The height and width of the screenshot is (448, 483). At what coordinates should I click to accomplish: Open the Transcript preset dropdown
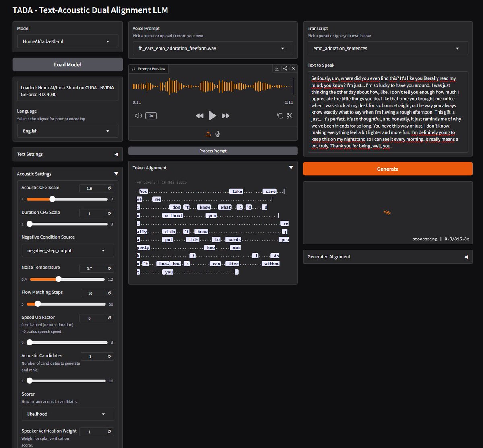point(388,48)
